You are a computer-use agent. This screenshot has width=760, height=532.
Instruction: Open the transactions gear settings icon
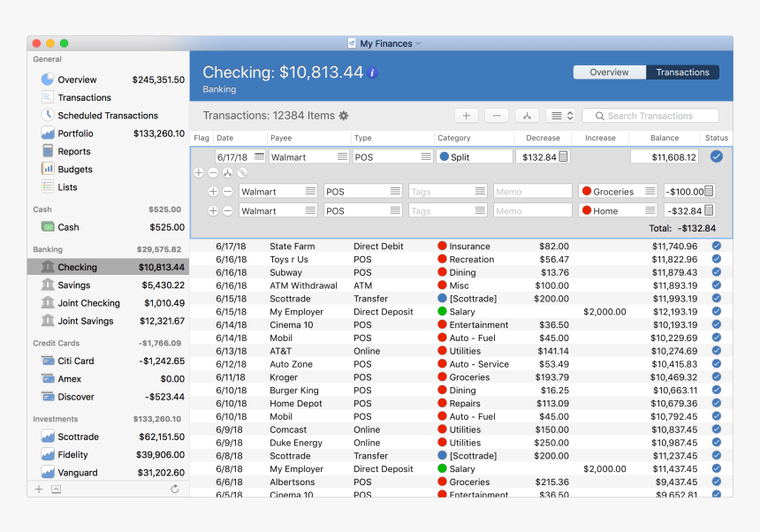tap(344, 116)
